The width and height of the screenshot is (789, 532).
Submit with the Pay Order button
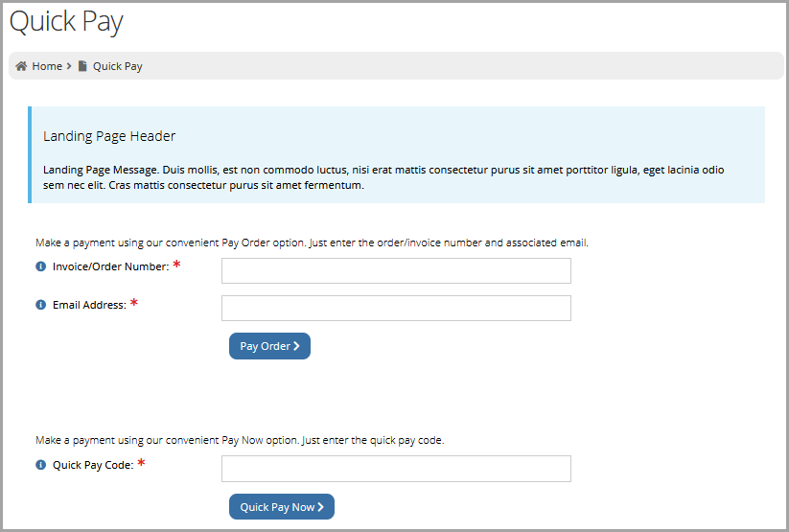pos(269,346)
